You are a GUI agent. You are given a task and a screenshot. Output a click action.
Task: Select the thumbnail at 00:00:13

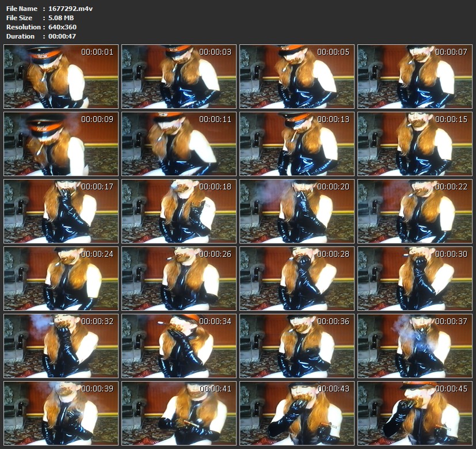(x=297, y=144)
